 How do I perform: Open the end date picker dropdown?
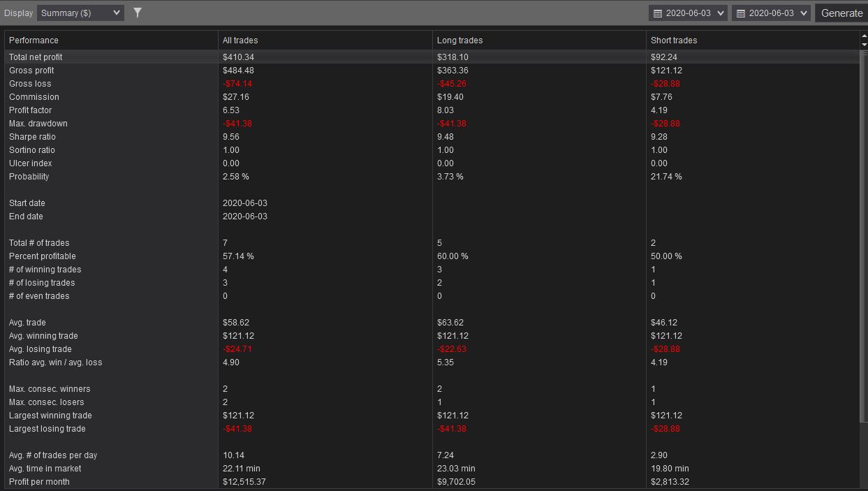coord(771,13)
